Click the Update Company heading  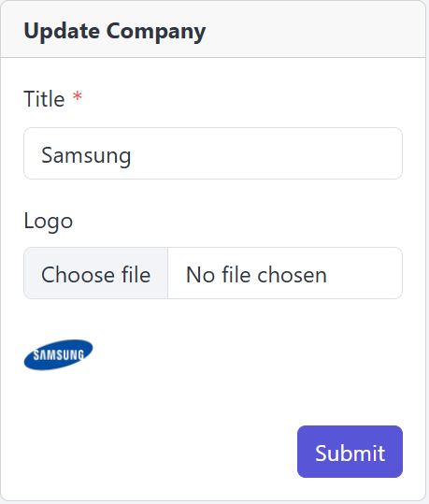tap(115, 31)
